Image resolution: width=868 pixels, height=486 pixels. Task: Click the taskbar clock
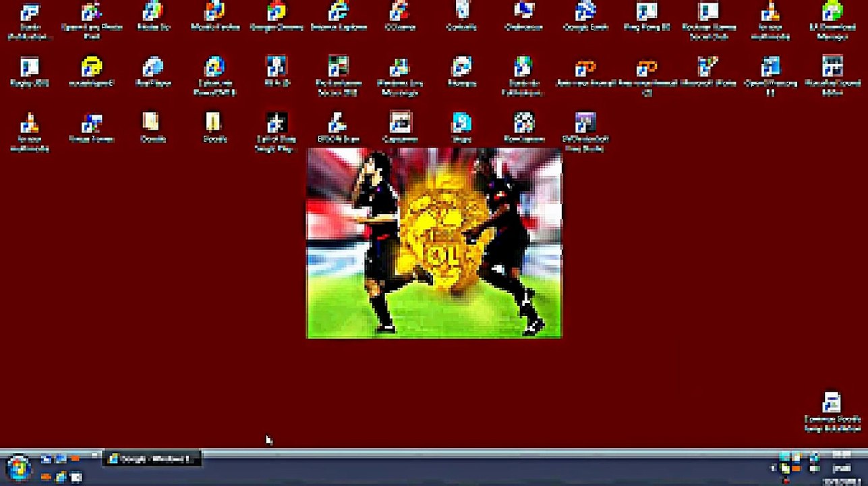(x=841, y=468)
